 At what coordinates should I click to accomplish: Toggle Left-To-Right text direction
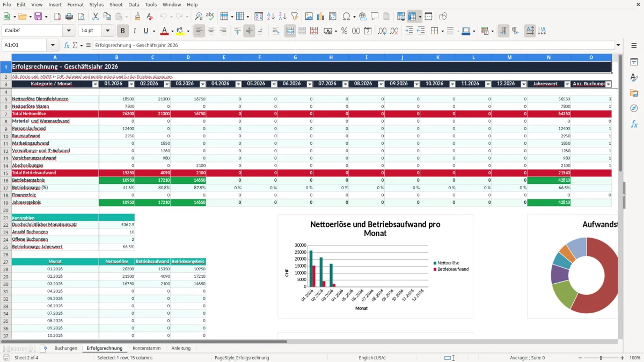coord(503,31)
